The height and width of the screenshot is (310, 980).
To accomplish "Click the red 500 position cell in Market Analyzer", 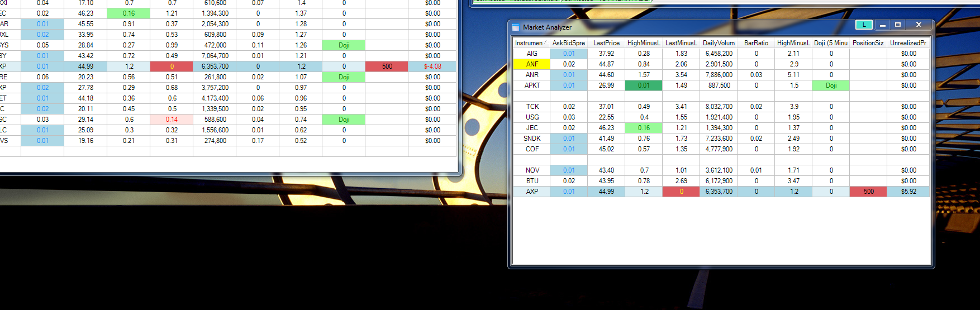I will pyautogui.click(x=868, y=192).
